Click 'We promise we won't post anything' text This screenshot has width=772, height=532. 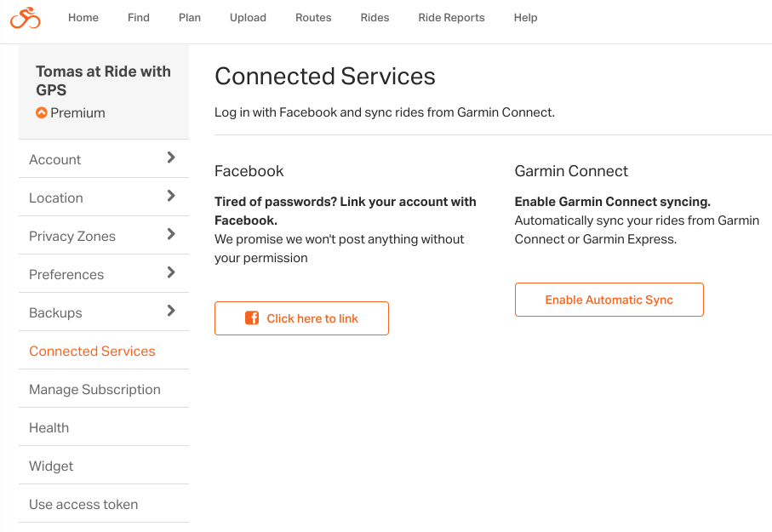click(340, 249)
